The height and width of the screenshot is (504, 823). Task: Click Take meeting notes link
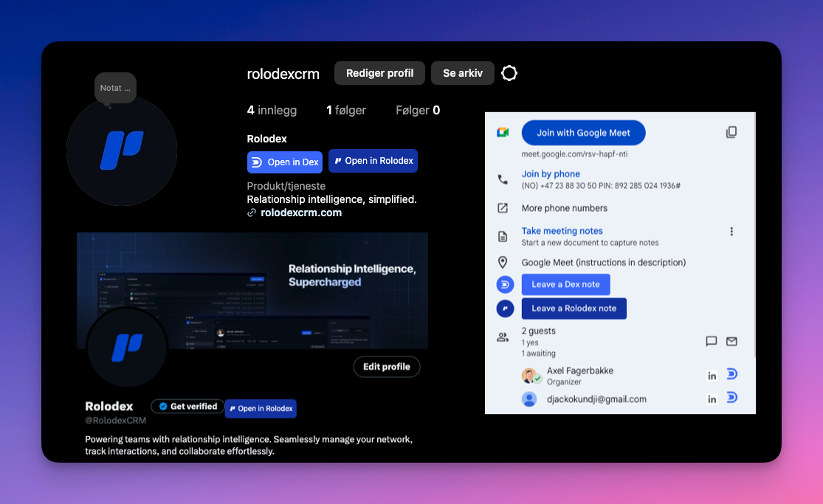562,230
